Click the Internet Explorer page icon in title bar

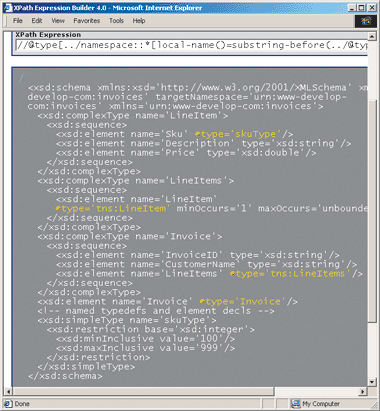click(8, 7)
